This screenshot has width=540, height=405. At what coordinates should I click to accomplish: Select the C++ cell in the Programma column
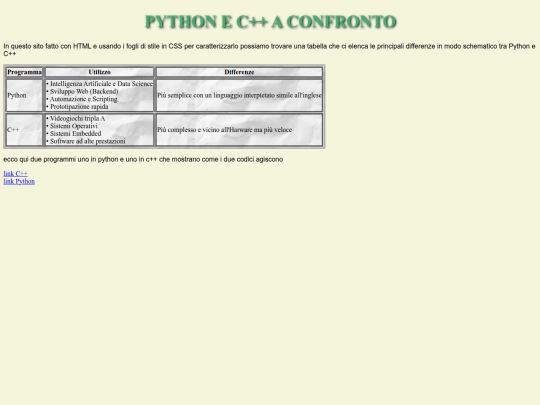coord(24,130)
